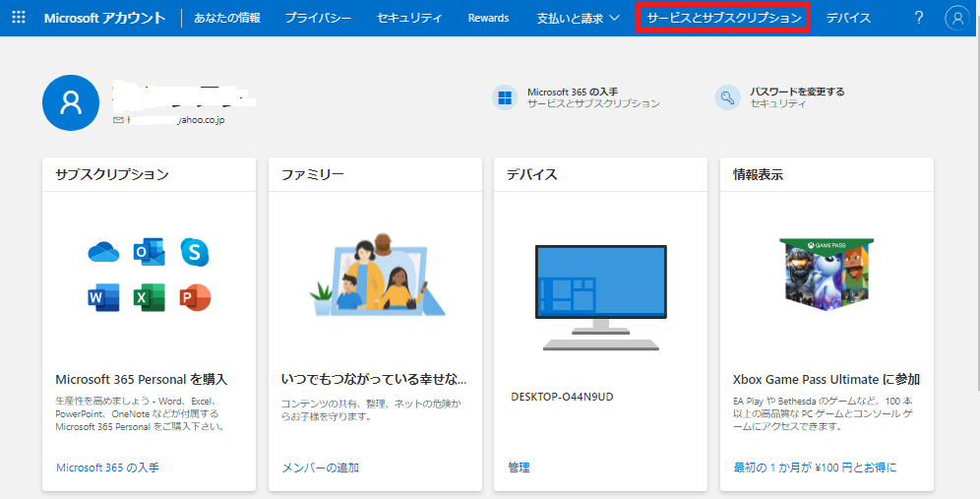Click the Outlook icon in subscription card

[149, 252]
